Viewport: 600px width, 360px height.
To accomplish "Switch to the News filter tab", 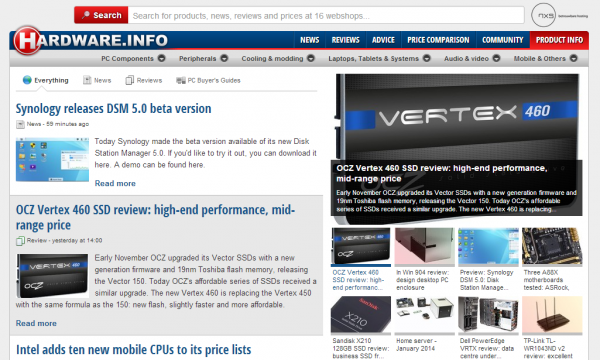I will [x=97, y=80].
